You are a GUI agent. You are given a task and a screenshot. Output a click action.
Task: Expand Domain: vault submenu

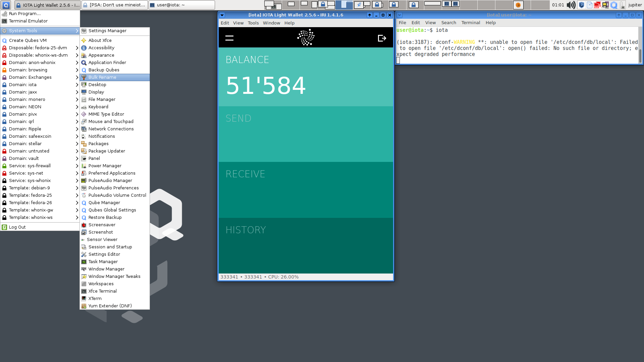[40, 159]
